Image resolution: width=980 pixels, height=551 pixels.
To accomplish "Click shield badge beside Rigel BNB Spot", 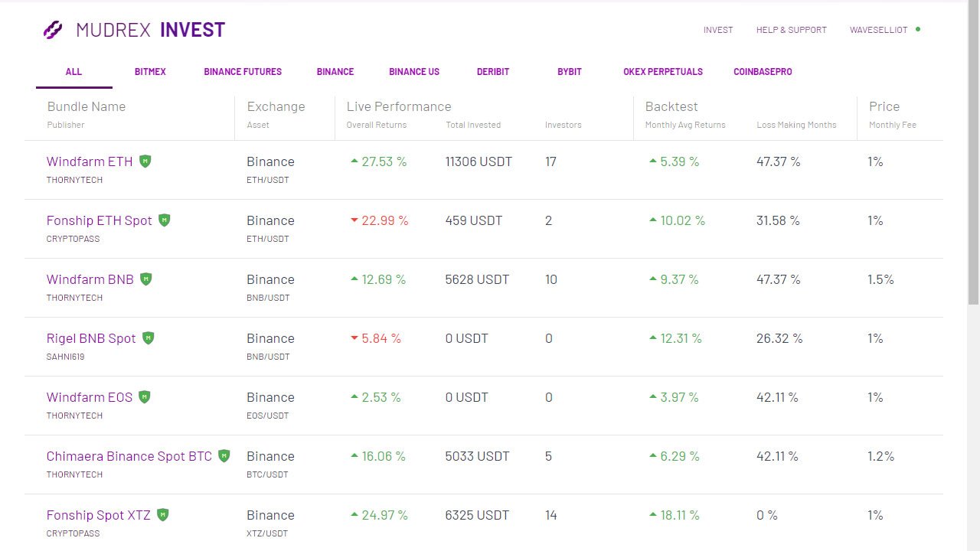I will point(149,338).
